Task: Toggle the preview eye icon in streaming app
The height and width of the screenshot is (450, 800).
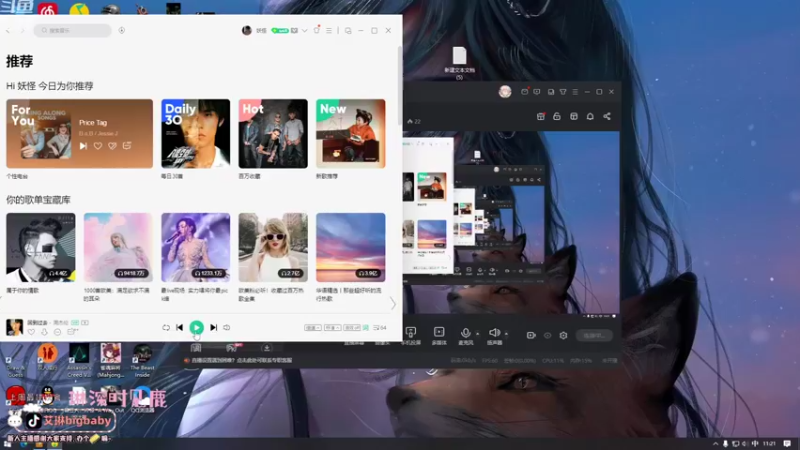Action: [547, 335]
